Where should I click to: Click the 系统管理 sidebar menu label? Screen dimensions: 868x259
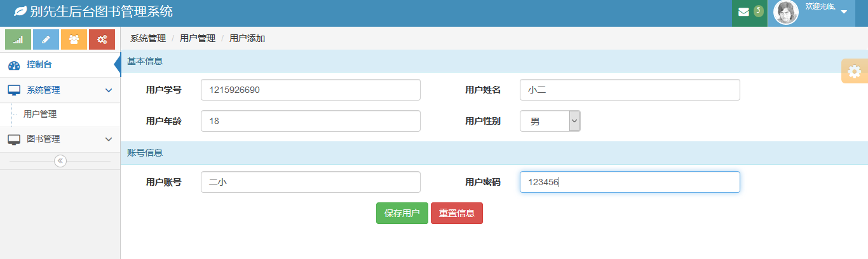pos(43,90)
